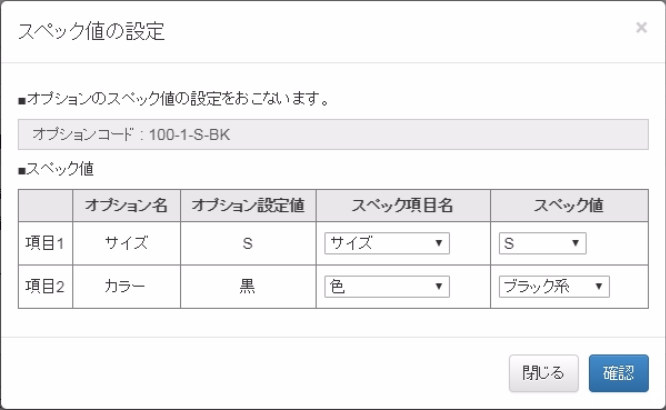The image size is (666, 410).
Task: Open the サイズ spec item name dropdown
Action: (x=387, y=243)
